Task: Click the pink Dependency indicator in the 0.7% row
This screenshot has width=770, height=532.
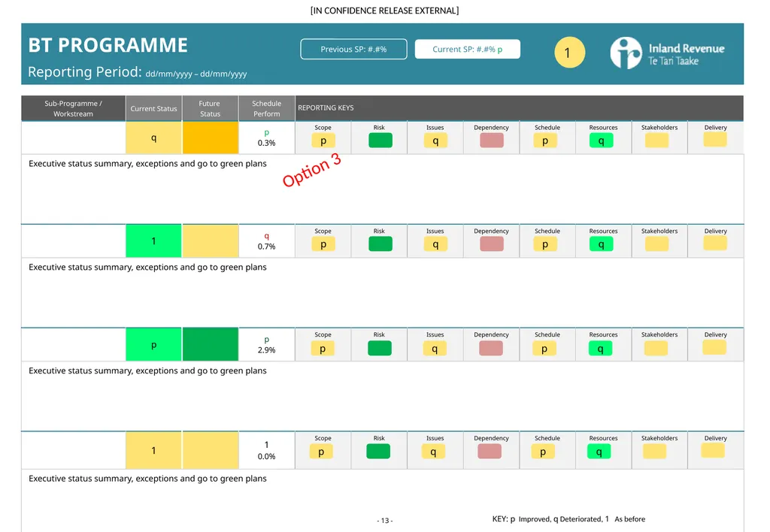Action: pyautogui.click(x=492, y=244)
